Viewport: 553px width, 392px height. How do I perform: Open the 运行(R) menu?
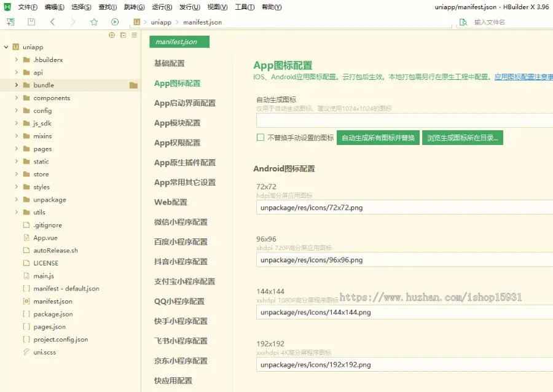tap(162, 7)
